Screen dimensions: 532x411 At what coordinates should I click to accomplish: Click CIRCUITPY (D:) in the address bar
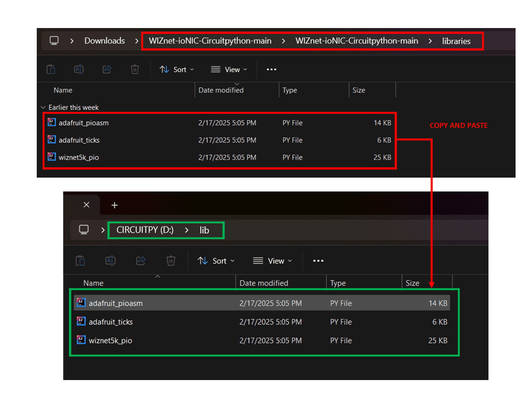(145, 230)
